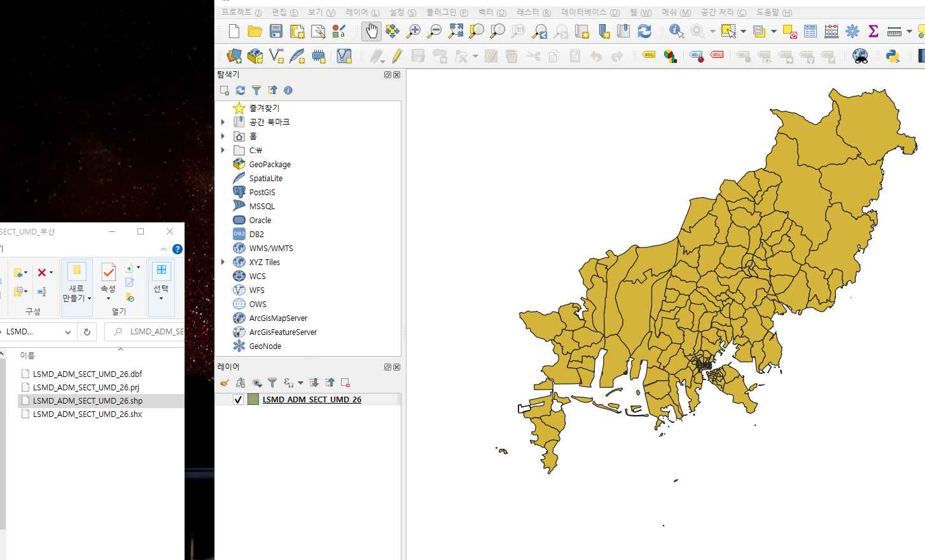The height and width of the screenshot is (560, 925).
Task: Expand the XYZ Tiles node
Action: tap(223, 262)
